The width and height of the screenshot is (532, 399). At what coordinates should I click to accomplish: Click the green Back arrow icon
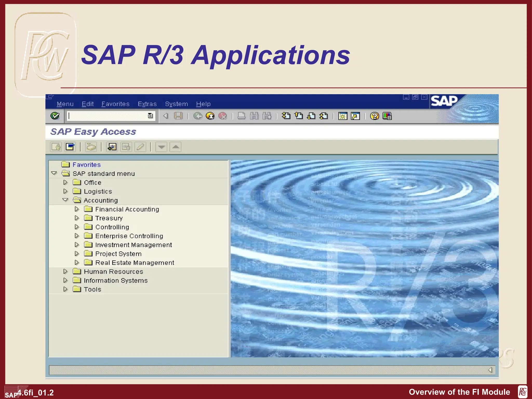(x=198, y=116)
